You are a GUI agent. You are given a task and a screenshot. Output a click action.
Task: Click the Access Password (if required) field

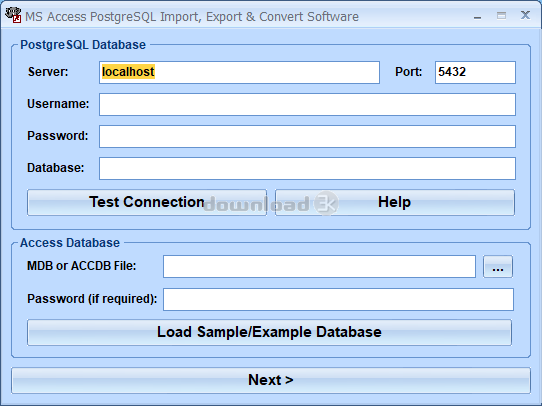point(338,300)
